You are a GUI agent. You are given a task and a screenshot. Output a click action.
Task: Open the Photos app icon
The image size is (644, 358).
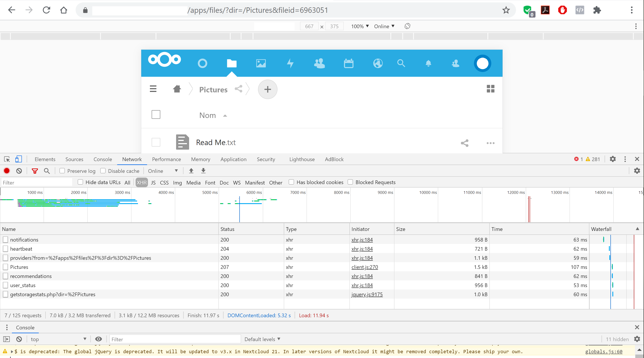coord(261,63)
